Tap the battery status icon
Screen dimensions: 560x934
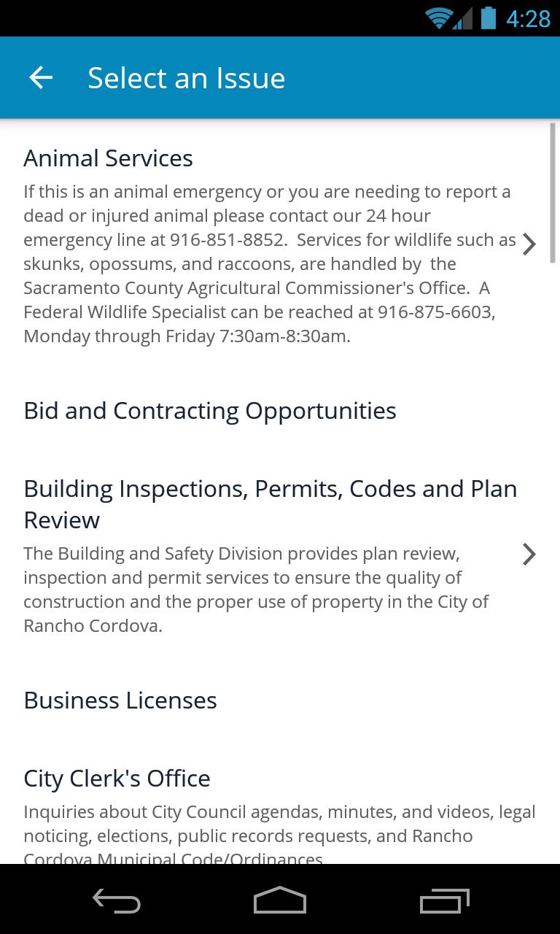(488, 18)
